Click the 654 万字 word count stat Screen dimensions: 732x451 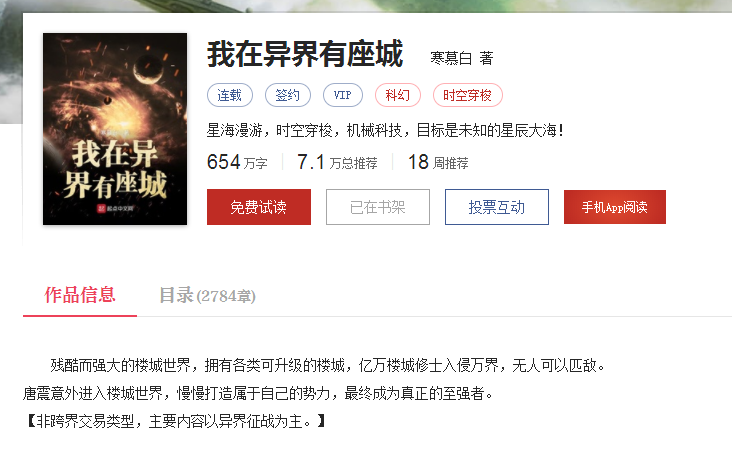tap(237, 162)
